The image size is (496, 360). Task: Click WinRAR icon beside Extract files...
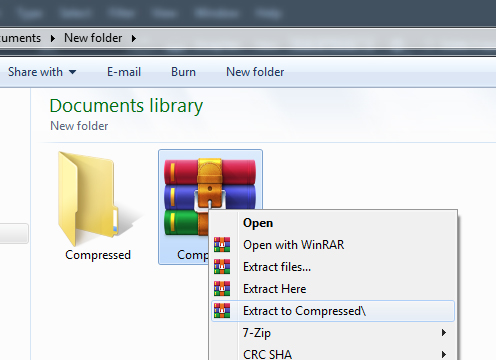coord(222,267)
